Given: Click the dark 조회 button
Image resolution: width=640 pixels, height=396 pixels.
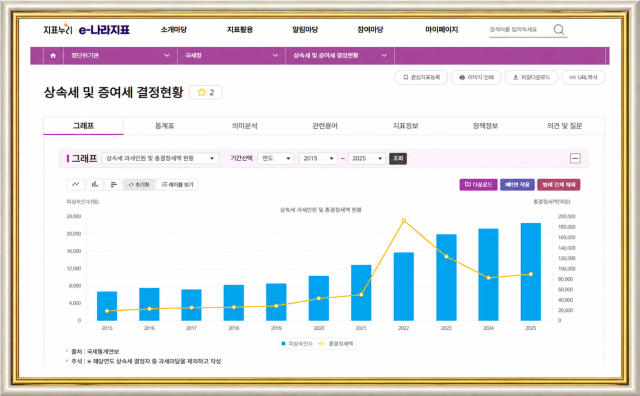Looking at the screenshot, I should [x=398, y=158].
